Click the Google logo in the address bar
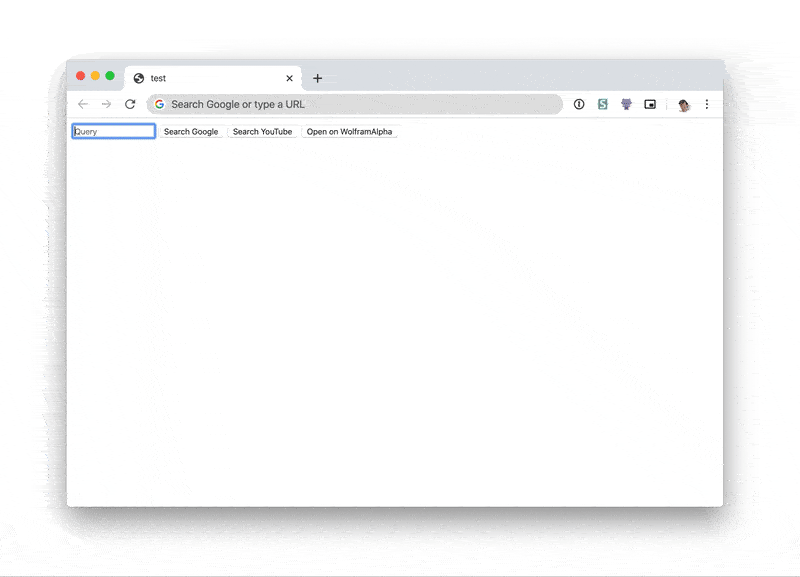The height and width of the screenshot is (577, 800). [x=160, y=104]
